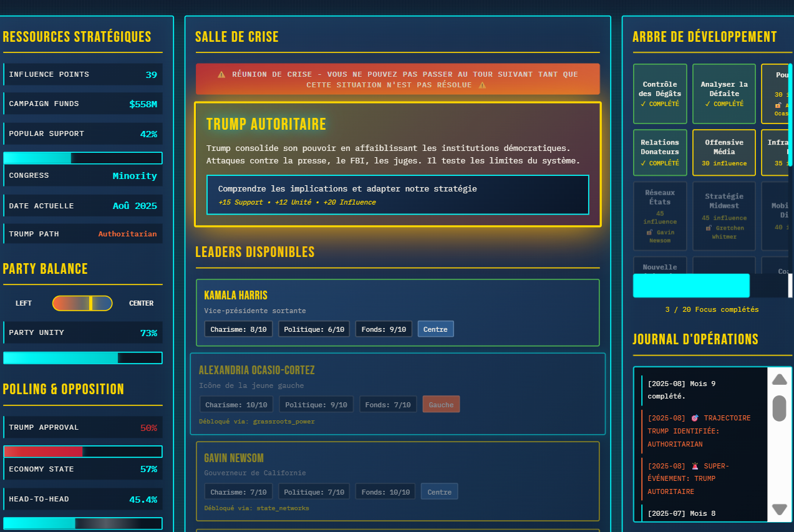Click the LEFT label of party balance
Viewport: 794px width, 532px height.
pos(24,303)
